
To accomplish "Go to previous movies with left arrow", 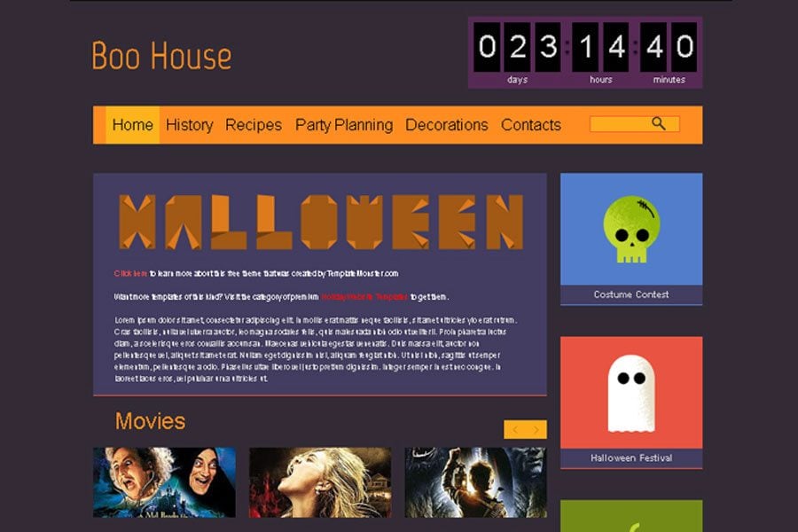I will [x=514, y=430].
